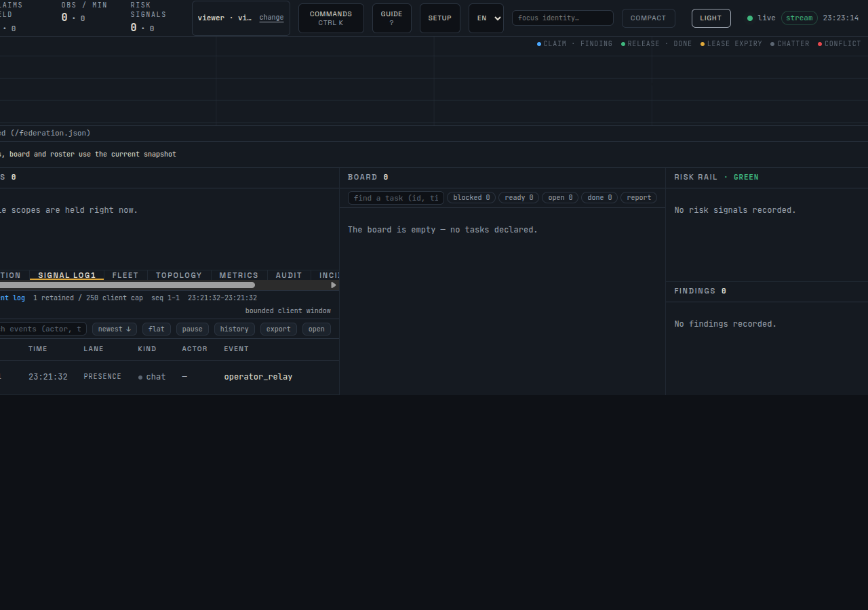The height and width of the screenshot is (610, 868).
Task: Click the TIME column header
Action: (38, 349)
